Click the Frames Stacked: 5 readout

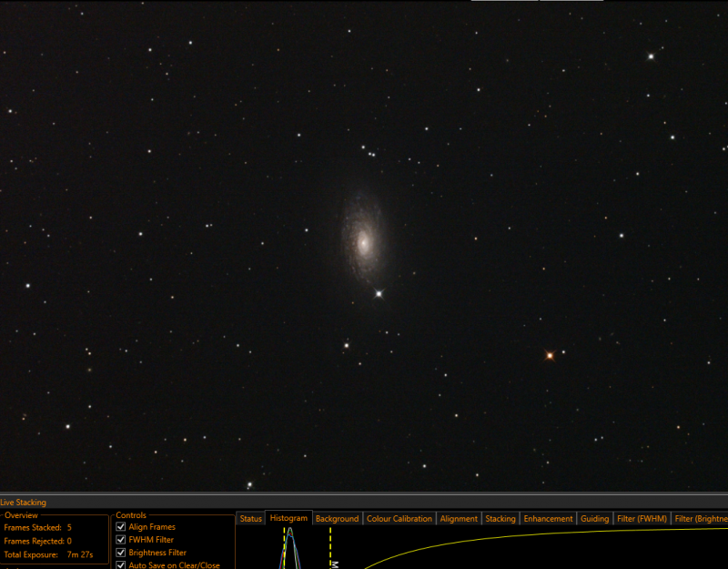(x=37, y=527)
